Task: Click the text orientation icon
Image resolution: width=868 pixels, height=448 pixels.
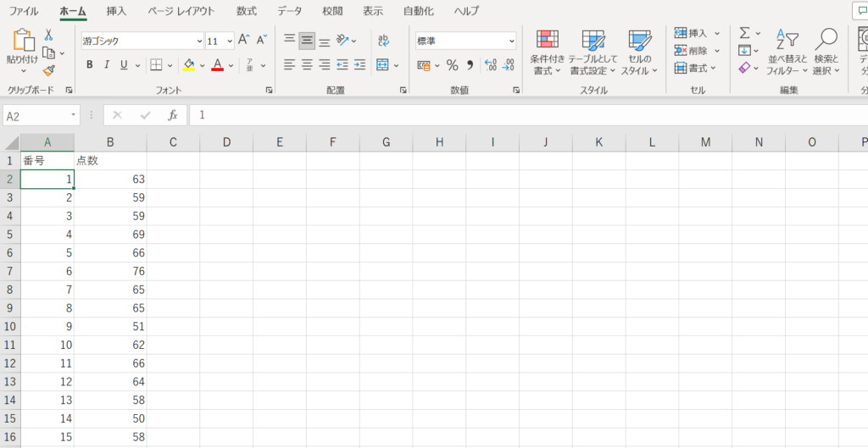Action: tap(343, 40)
